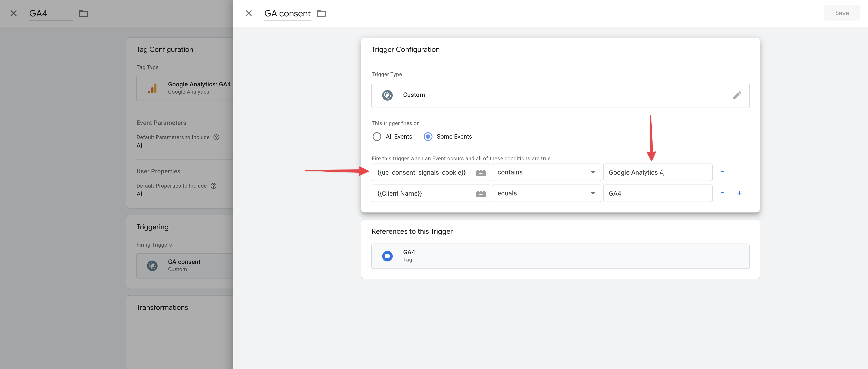This screenshot has width=868, height=369.
Task: Open GA consent firing trigger in GA4 tag
Action: click(185, 266)
